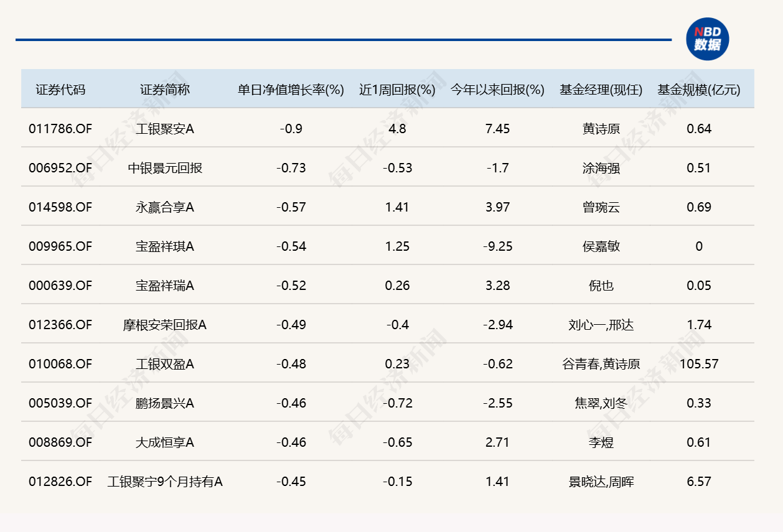Image resolution: width=783 pixels, height=532 pixels.
Task: Click fund size 0.64
Action: pos(699,129)
